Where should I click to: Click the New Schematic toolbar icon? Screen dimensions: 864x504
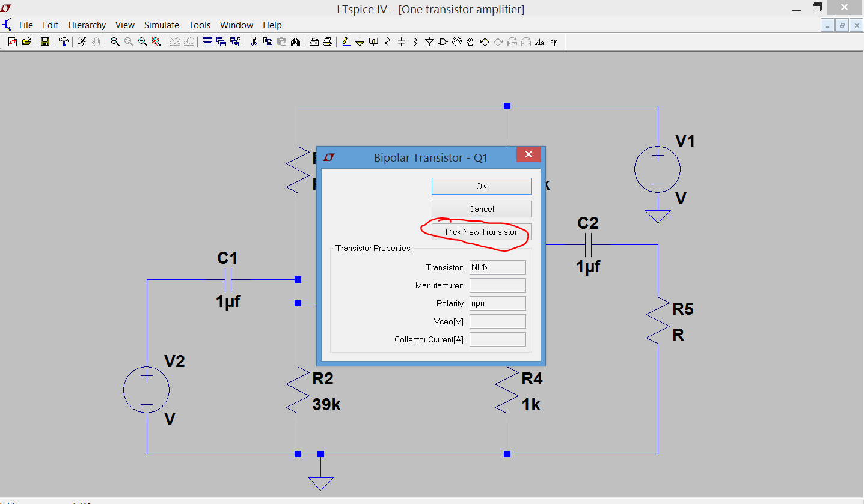13,42
